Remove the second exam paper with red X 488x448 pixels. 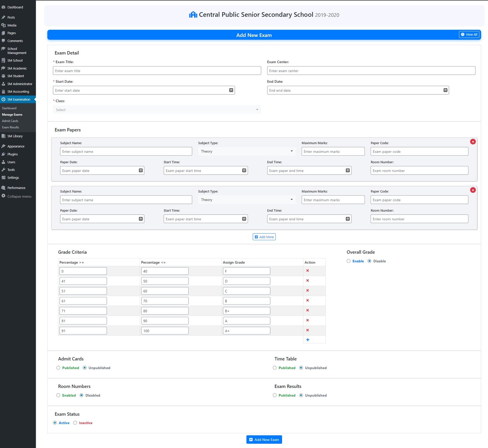tap(473, 190)
